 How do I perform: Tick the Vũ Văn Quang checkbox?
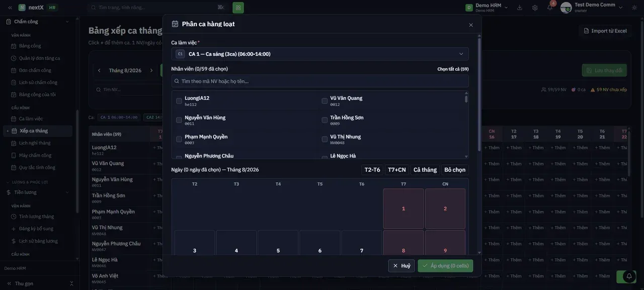point(325,101)
